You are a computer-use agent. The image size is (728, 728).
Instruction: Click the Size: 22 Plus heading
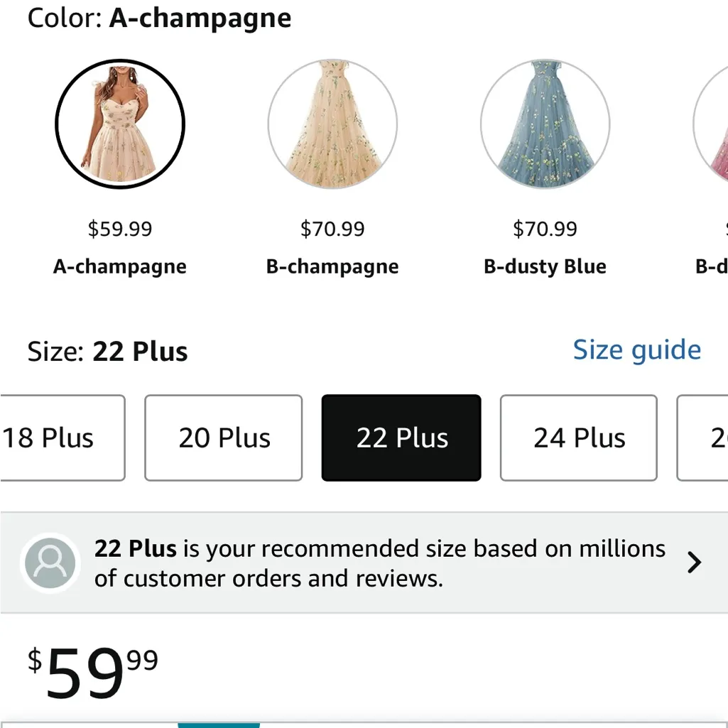coord(107,350)
